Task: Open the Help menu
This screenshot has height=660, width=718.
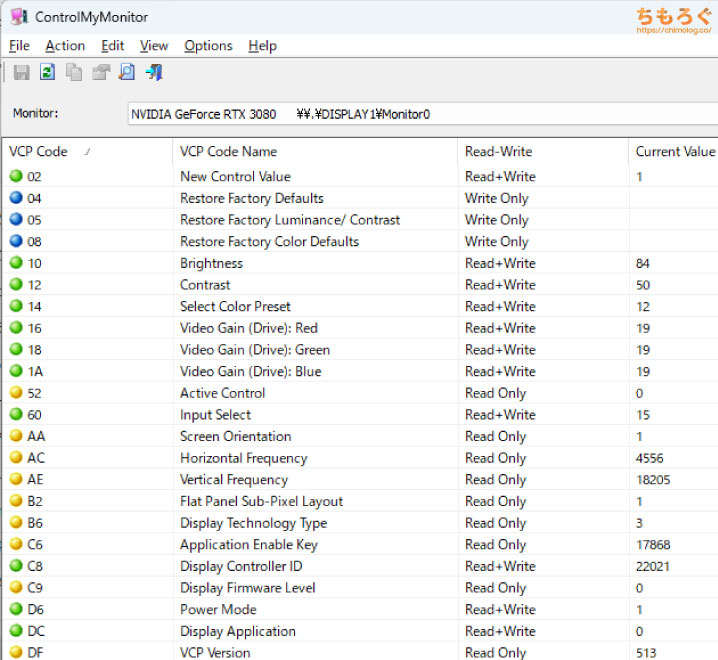Action: [x=262, y=46]
